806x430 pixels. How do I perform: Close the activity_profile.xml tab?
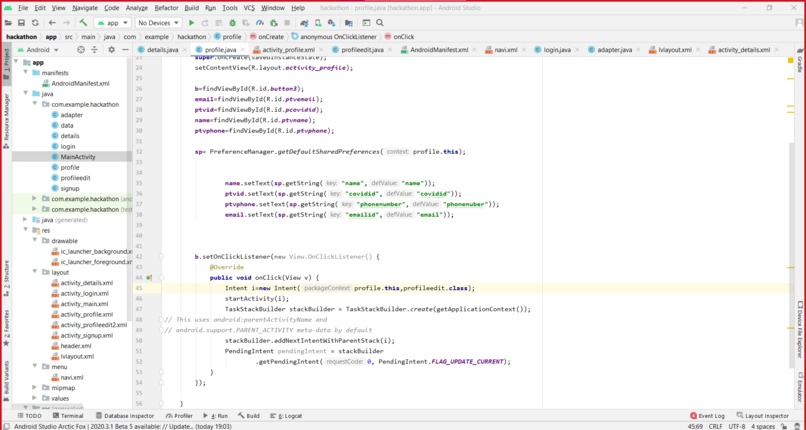pyautogui.click(x=321, y=50)
